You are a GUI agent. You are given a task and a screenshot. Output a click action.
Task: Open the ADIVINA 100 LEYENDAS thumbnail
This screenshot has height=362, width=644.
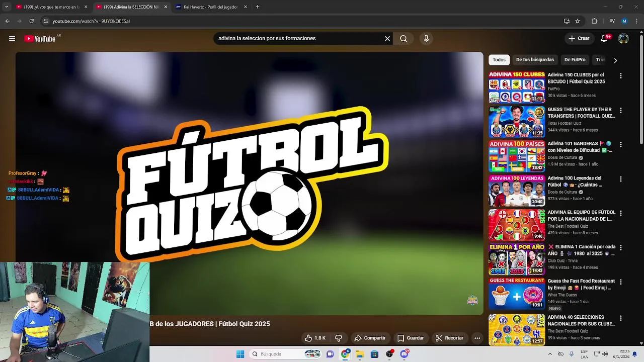(x=517, y=191)
